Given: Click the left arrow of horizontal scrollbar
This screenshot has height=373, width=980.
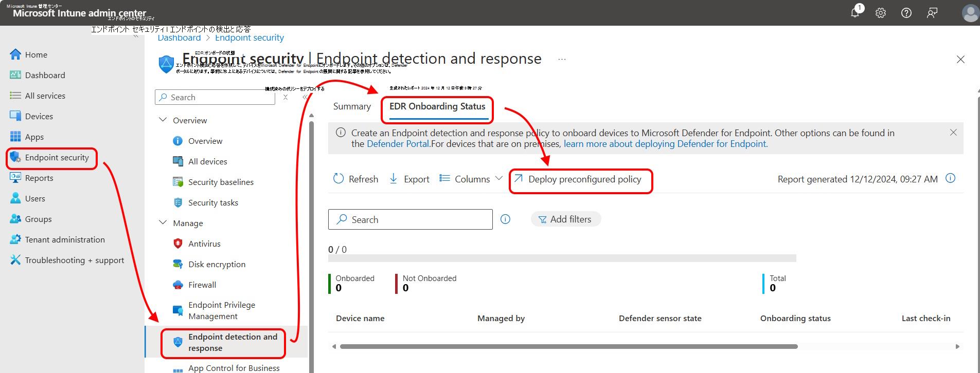Looking at the screenshot, I should 334,346.
